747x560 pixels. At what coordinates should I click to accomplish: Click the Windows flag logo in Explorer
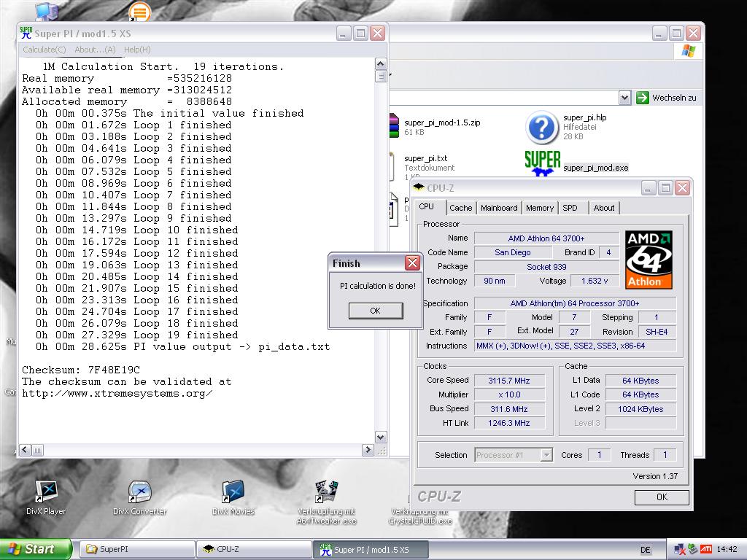coord(689,50)
